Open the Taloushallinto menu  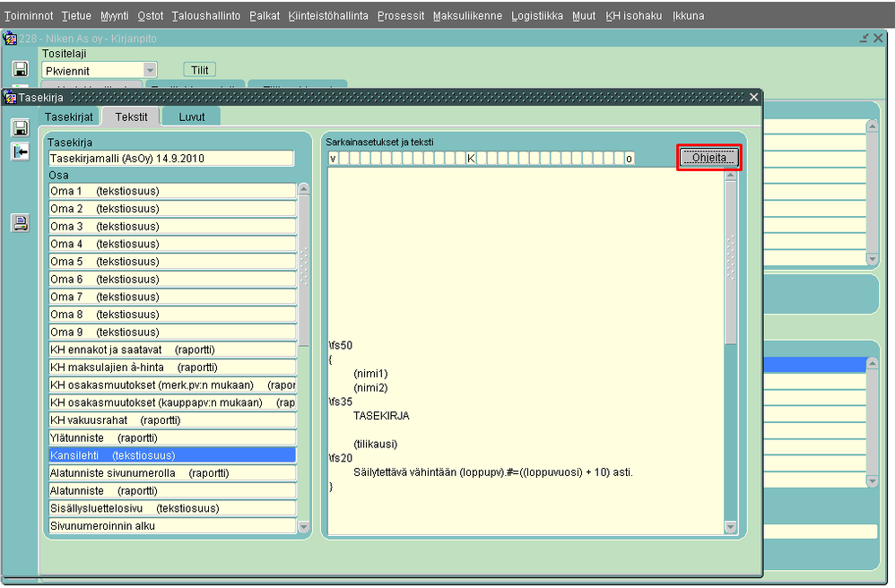click(206, 16)
